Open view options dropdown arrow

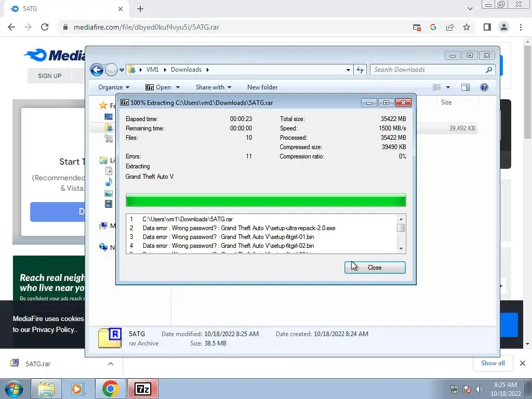(448, 87)
